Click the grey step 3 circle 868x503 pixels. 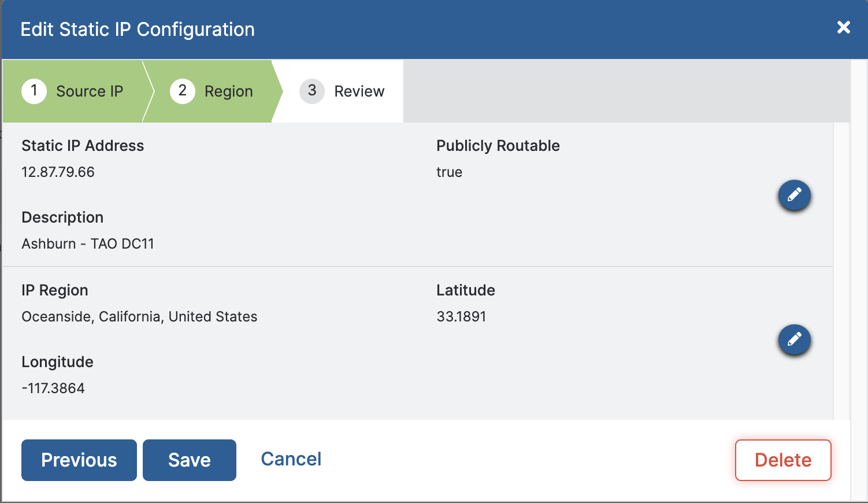coord(311,91)
